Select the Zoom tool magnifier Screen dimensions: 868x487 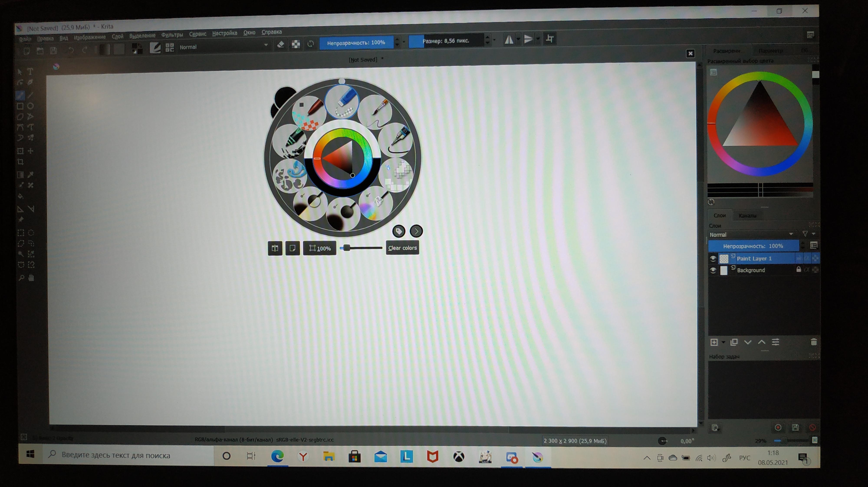click(x=21, y=278)
